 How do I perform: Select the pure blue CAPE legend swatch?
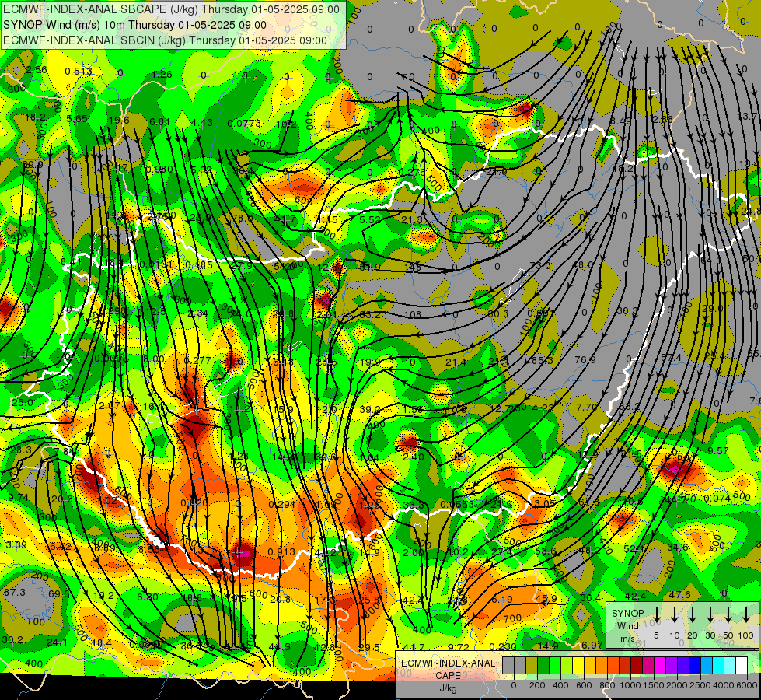click(x=695, y=666)
